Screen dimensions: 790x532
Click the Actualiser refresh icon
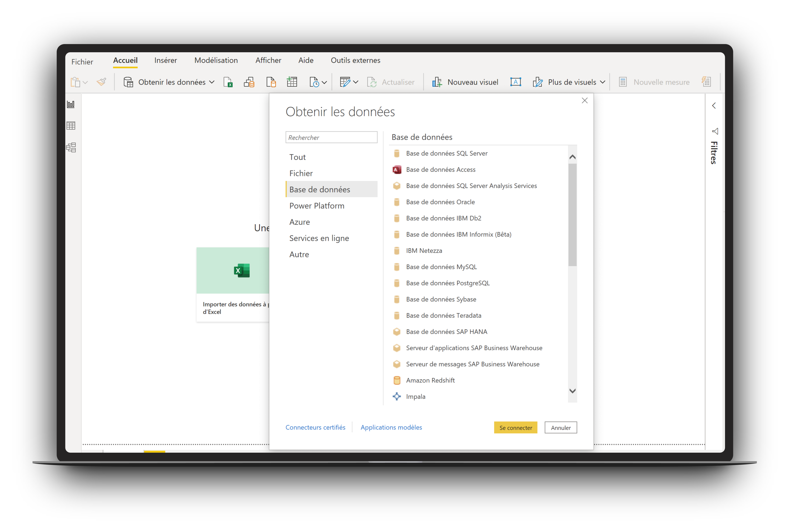pos(372,82)
